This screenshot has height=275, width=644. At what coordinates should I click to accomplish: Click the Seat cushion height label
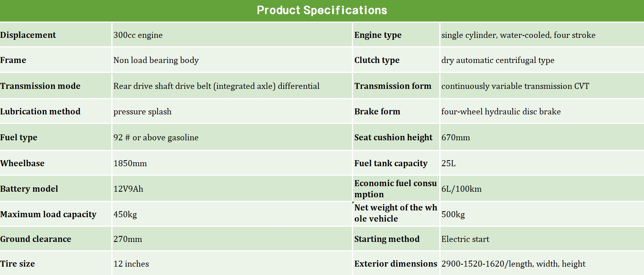pyautogui.click(x=393, y=137)
